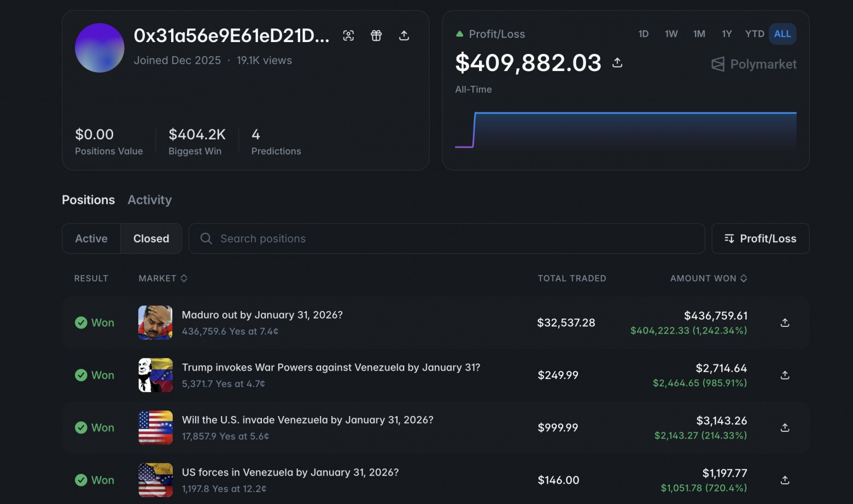Select the Closed positions filter
The width and height of the screenshot is (853, 504).
[x=151, y=238]
